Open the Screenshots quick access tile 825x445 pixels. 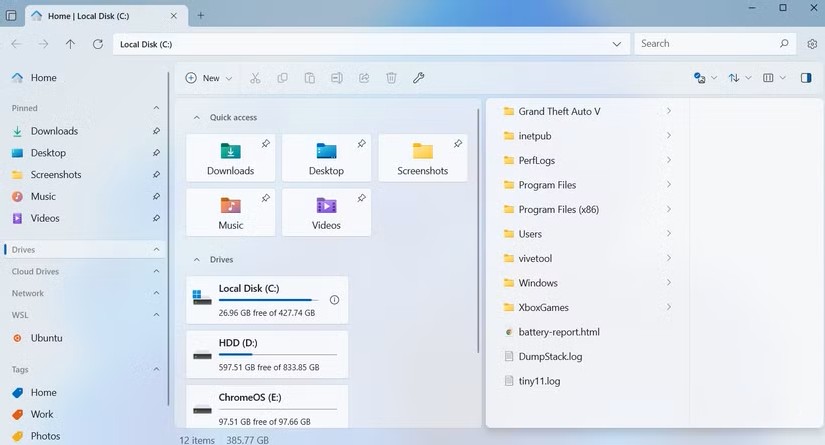tap(422, 158)
